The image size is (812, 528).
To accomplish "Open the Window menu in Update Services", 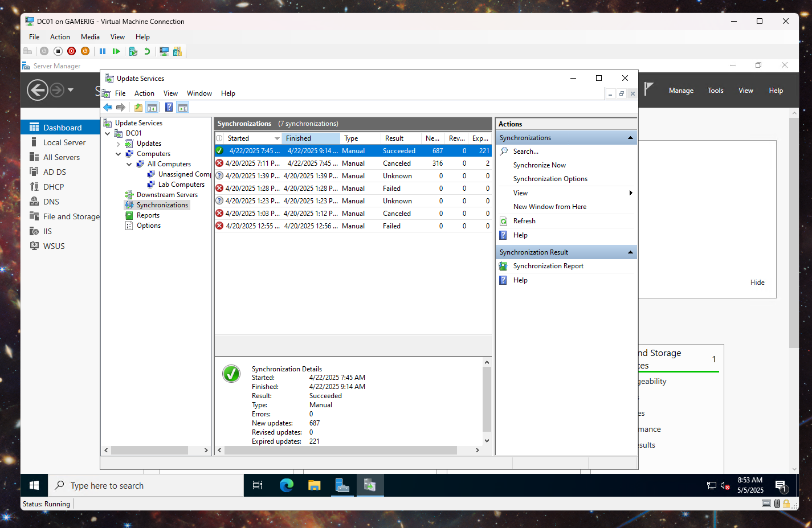I will (199, 93).
